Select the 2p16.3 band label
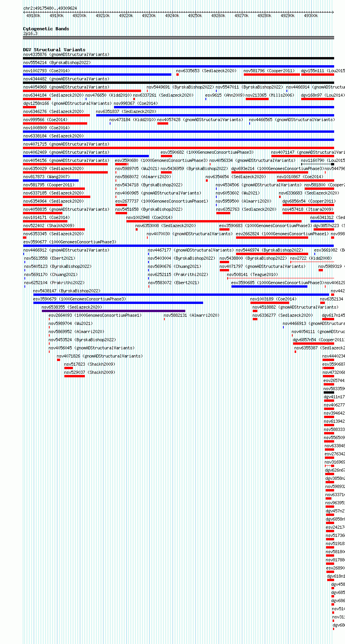Screen dimensions: 345x644 (x=30, y=33)
